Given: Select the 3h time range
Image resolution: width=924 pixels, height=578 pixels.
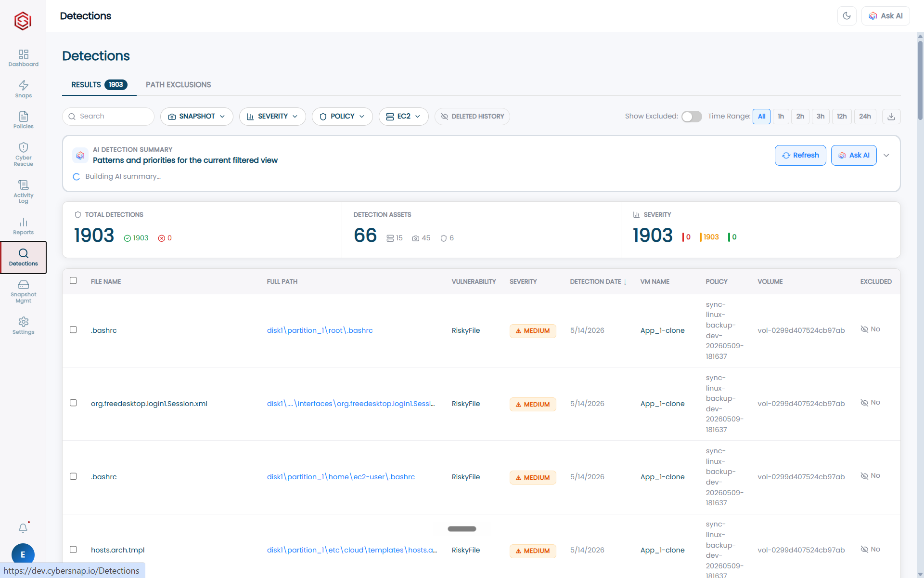Looking at the screenshot, I should (x=820, y=117).
